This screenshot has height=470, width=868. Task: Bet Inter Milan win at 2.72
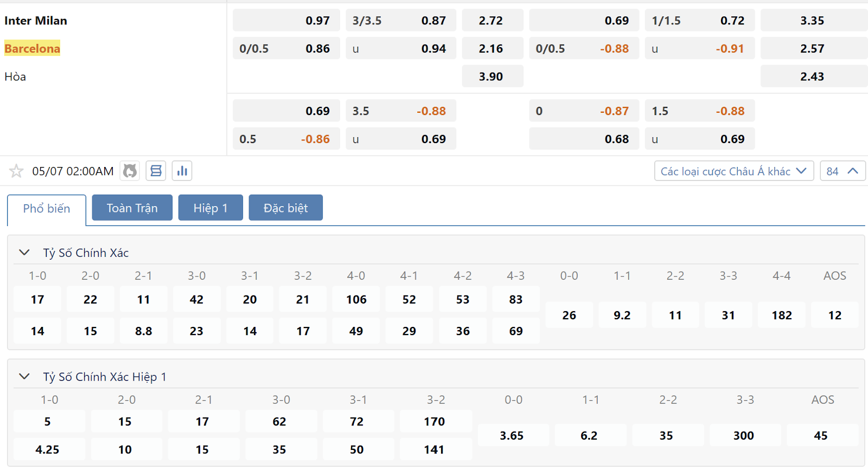[x=493, y=21]
